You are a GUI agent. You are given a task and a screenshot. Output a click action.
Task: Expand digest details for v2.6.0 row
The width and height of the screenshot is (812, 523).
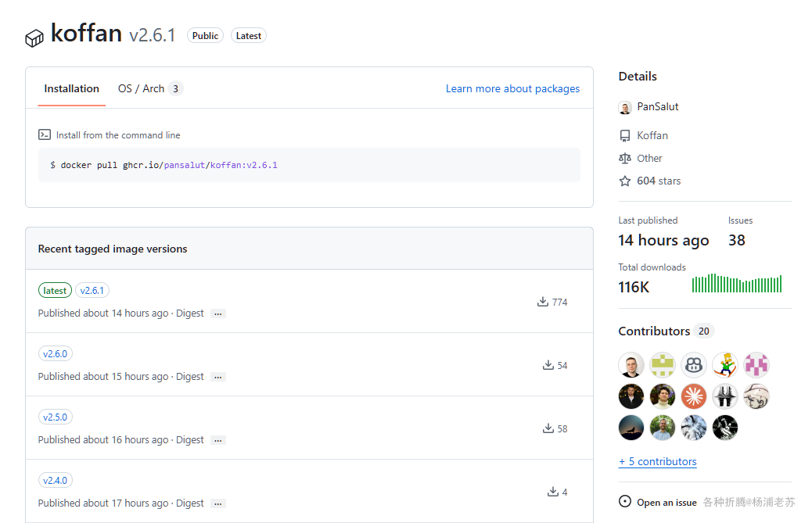(x=218, y=377)
